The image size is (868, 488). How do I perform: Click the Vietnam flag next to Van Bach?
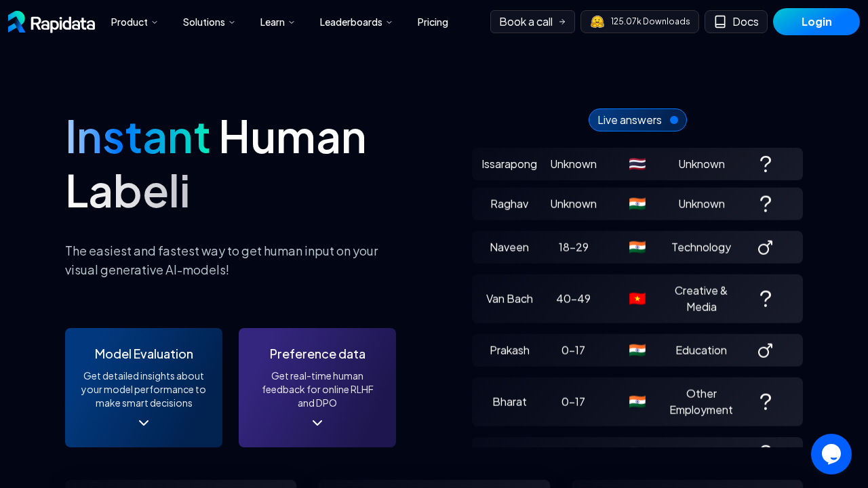tap(637, 298)
